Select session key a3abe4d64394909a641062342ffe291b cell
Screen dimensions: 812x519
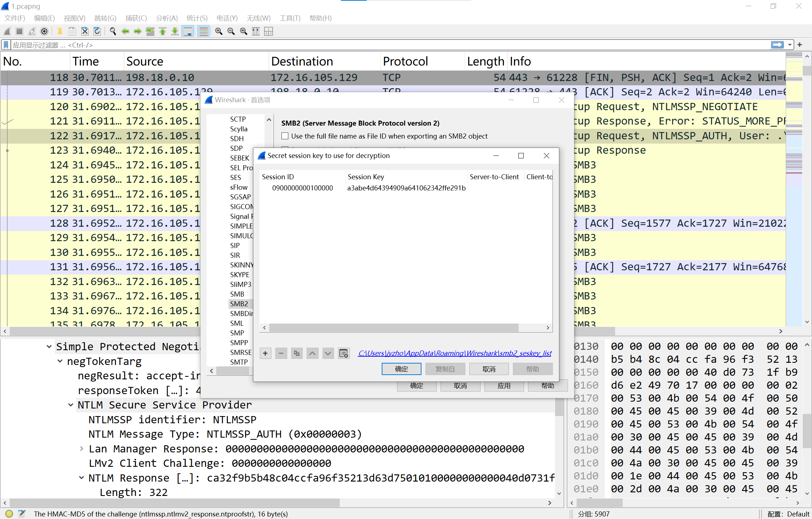point(406,188)
